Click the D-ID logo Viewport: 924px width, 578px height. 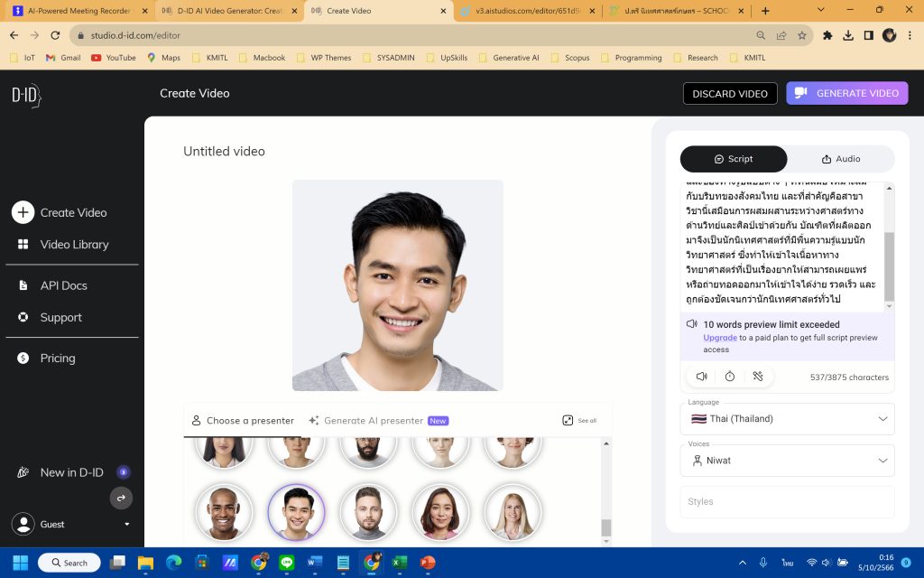pos(26,96)
